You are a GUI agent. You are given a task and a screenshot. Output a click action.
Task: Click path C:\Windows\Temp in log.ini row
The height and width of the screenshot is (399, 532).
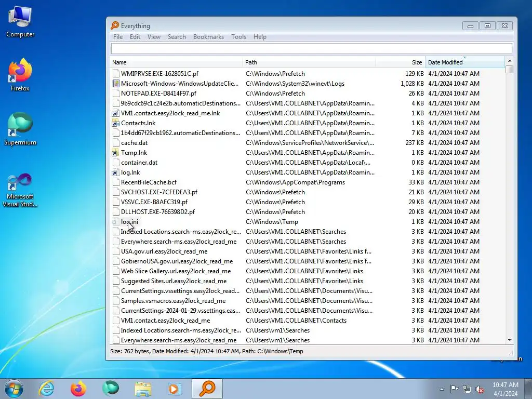tap(272, 222)
